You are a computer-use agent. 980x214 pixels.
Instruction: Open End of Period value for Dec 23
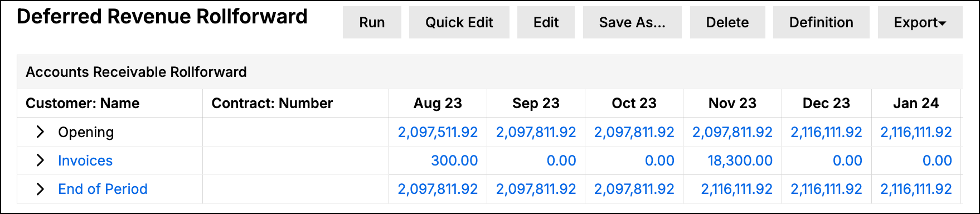826,189
